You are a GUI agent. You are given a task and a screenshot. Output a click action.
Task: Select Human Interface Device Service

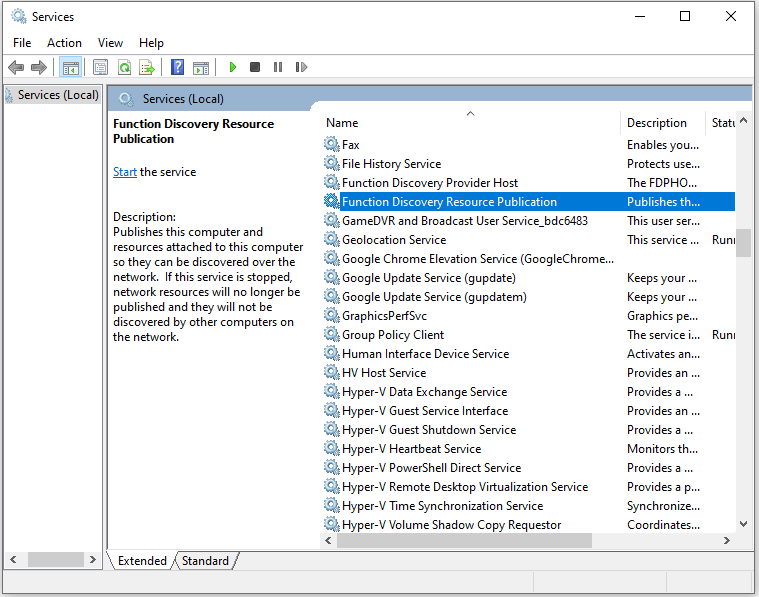529,353
